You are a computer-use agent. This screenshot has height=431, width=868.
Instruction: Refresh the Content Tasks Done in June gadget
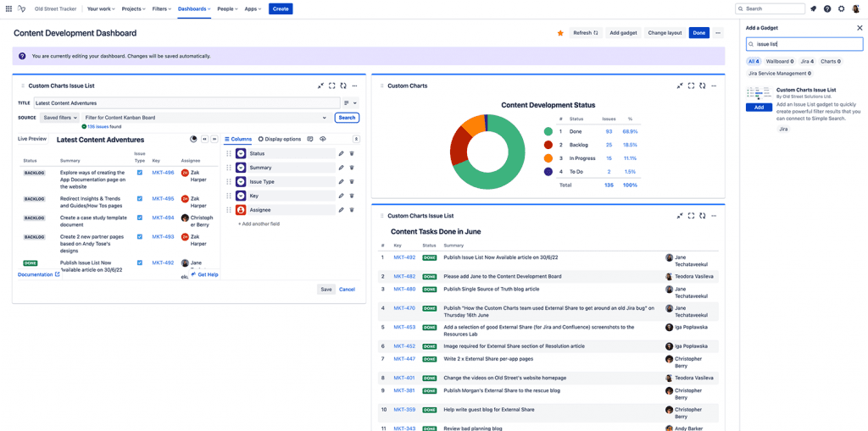click(703, 216)
